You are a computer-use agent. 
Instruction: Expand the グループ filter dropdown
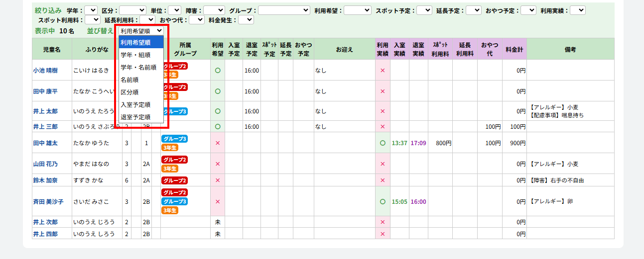click(284, 10)
